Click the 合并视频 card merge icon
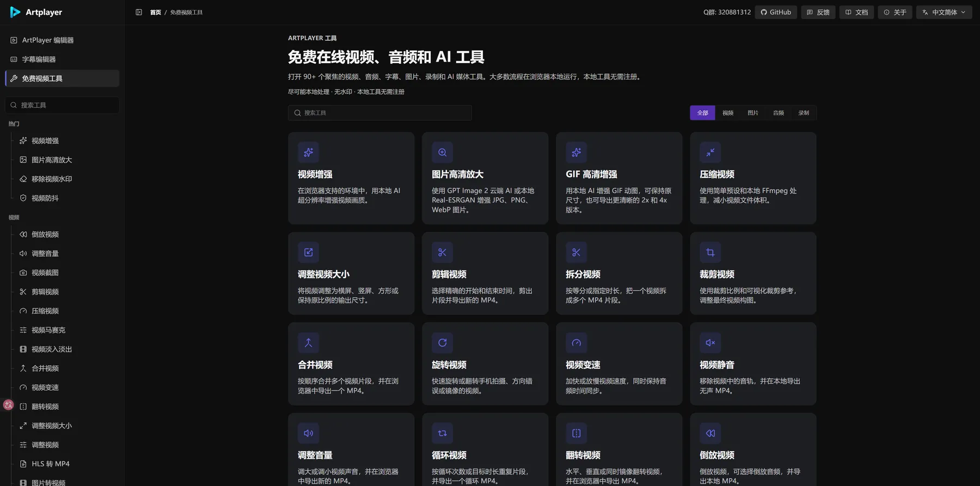The image size is (980, 486). click(x=308, y=343)
